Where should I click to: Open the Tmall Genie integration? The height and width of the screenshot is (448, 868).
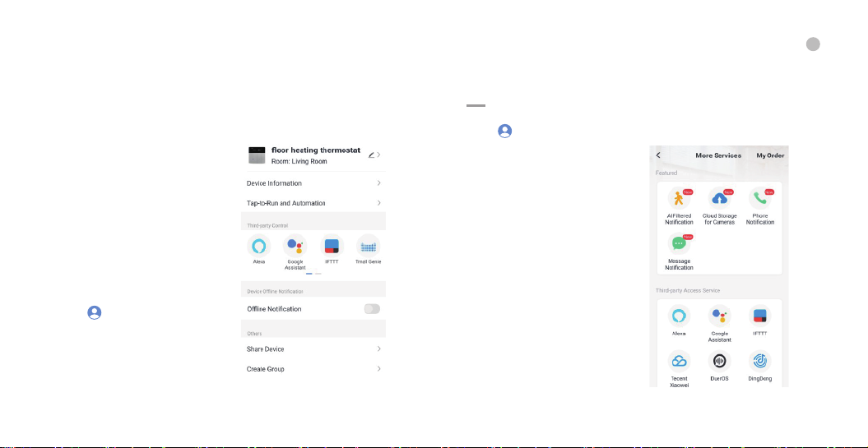[369, 245]
